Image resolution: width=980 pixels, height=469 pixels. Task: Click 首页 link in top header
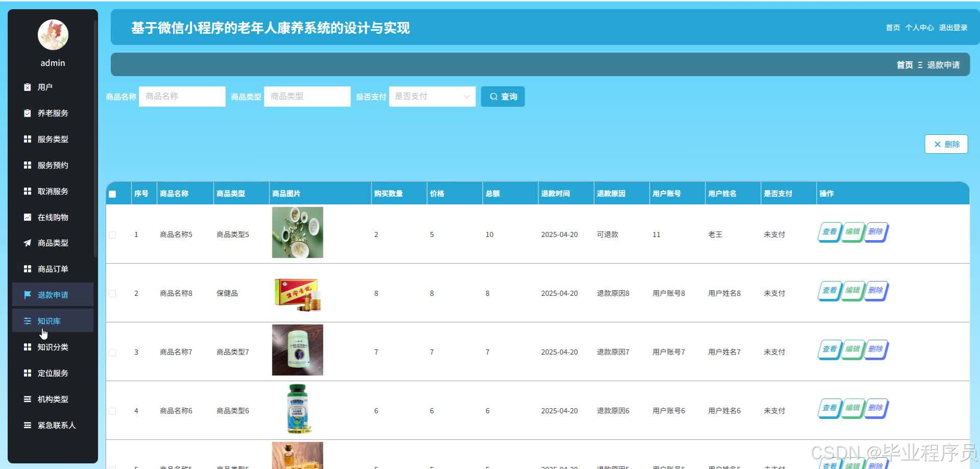[x=893, y=28]
